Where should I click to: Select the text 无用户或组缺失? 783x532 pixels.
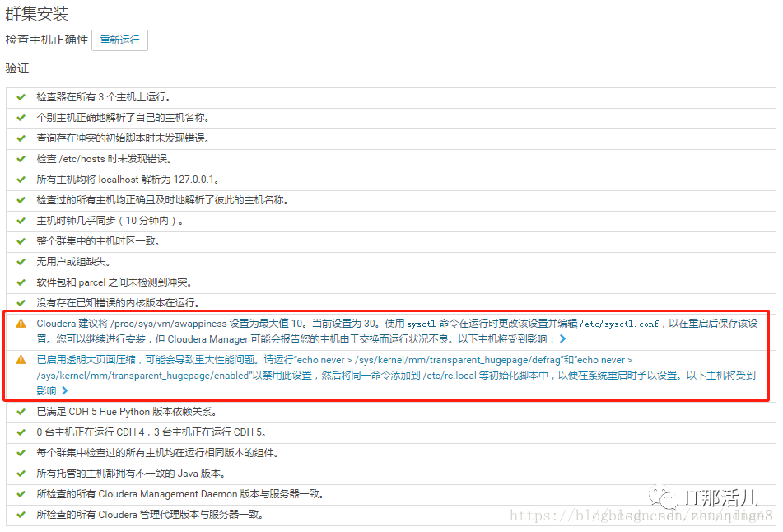pos(73,262)
